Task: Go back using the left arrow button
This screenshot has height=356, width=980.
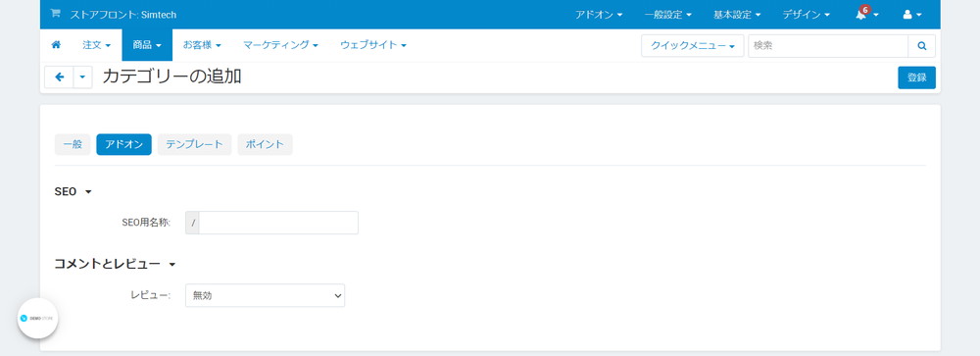Action: 60,76
